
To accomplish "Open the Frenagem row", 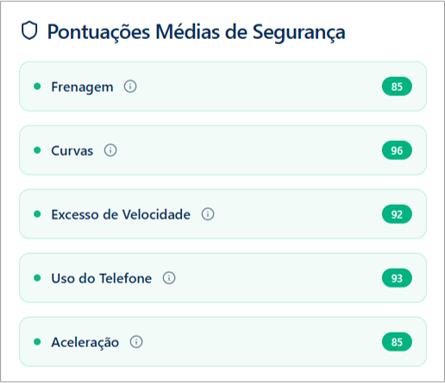I will point(223,86).
